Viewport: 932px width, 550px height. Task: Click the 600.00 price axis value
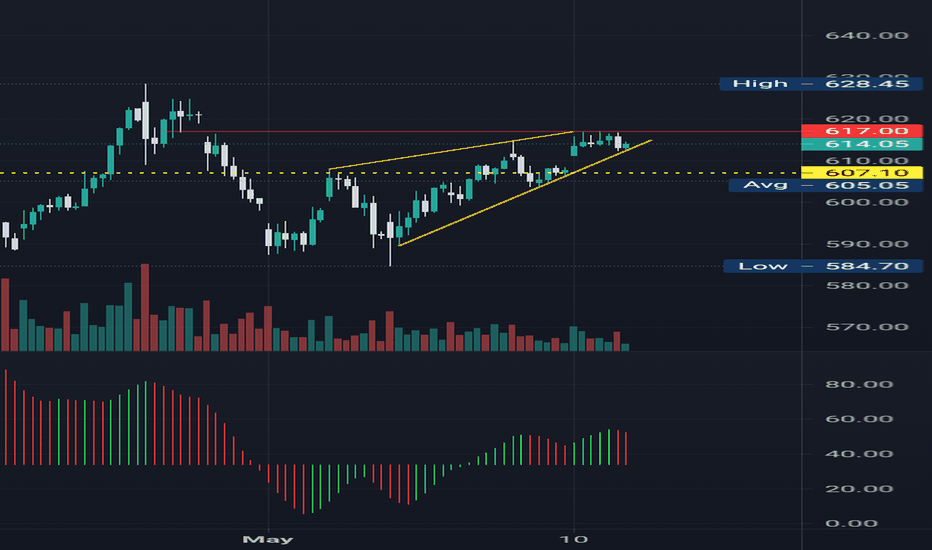point(867,202)
